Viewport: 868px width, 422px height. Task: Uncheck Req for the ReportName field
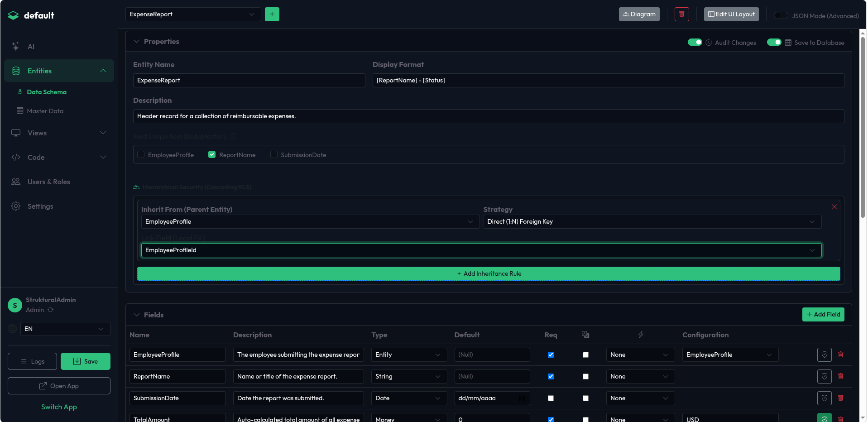pyautogui.click(x=551, y=376)
